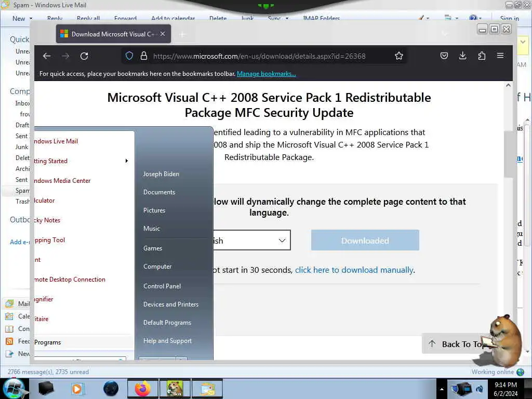Open the Firefox extensions menu
The width and height of the screenshot is (532, 399).
pyautogui.click(x=482, y=56)
